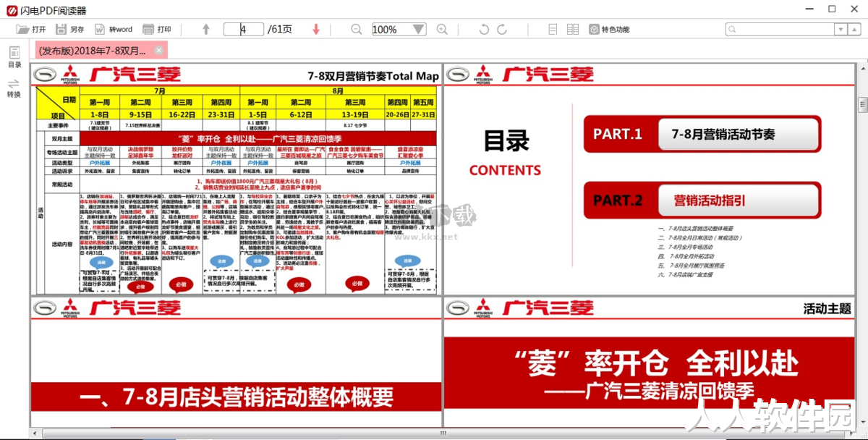Switch to single page view
The height and width of the screenshot is (440, 868).
pos(553,30)
